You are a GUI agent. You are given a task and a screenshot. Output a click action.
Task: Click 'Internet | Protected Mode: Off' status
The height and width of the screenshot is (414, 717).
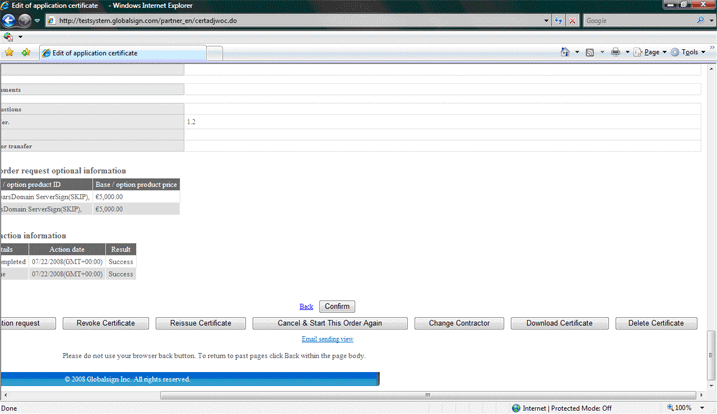(x=562, y=408)
